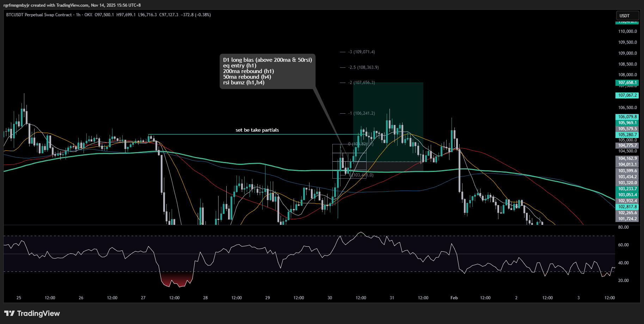
Task: Click the date 27 on the time axis
Action: [143, 298]
